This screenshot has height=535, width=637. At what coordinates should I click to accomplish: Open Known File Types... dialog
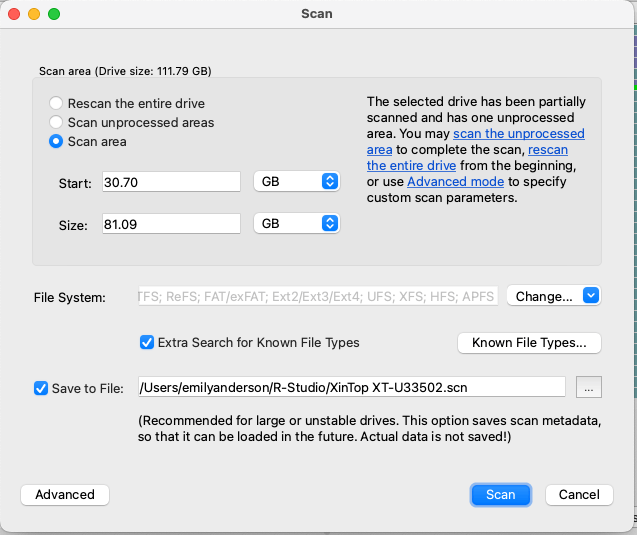click(529, 343)
